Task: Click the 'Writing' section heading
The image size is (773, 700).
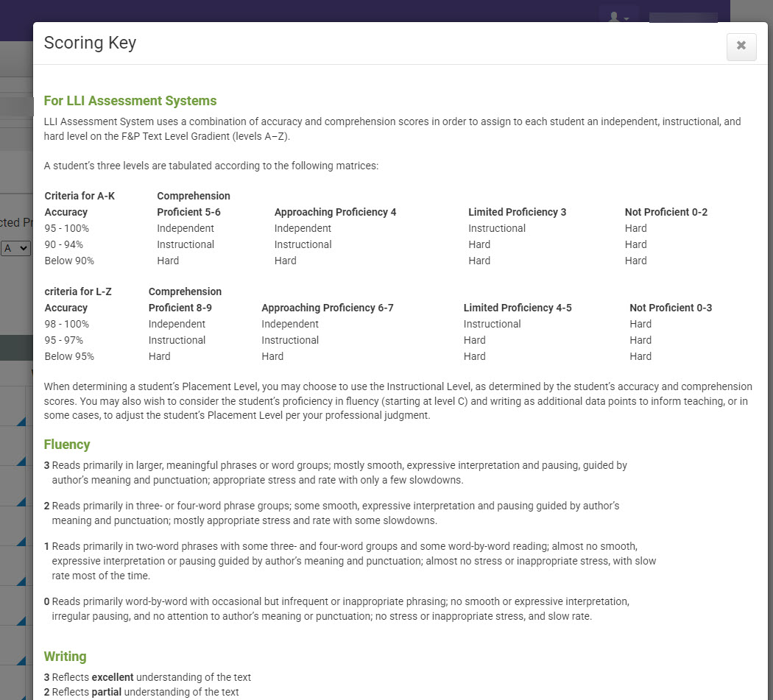Action: (x=65, y=656)
